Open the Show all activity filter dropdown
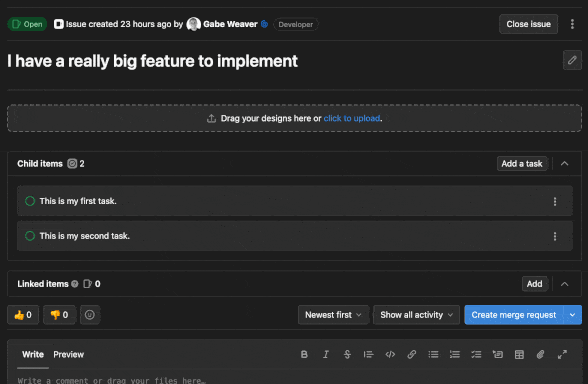Viewport: 588px width, 384px height. pos(416,315)
